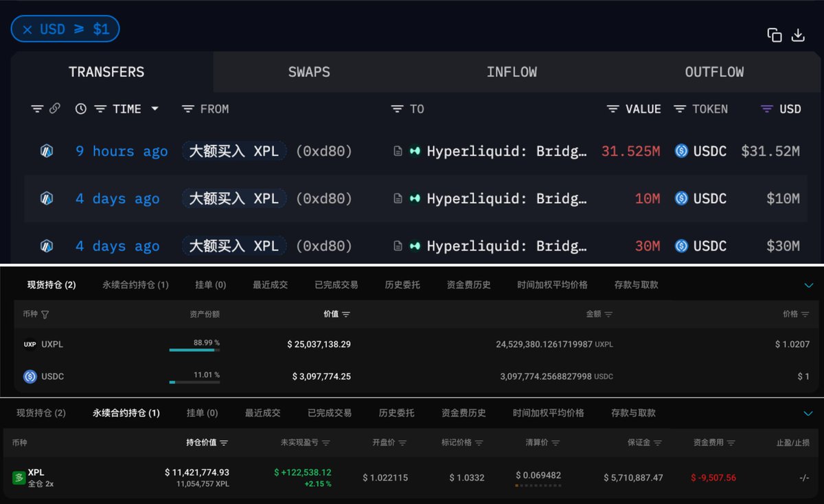Open the VALUE column filter
Image resolution: width=824 pixels, height=504 pixels.
tap(613, 108)
